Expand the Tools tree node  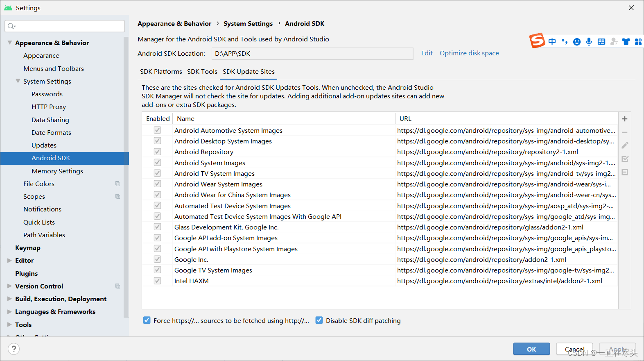coord(9,325)
